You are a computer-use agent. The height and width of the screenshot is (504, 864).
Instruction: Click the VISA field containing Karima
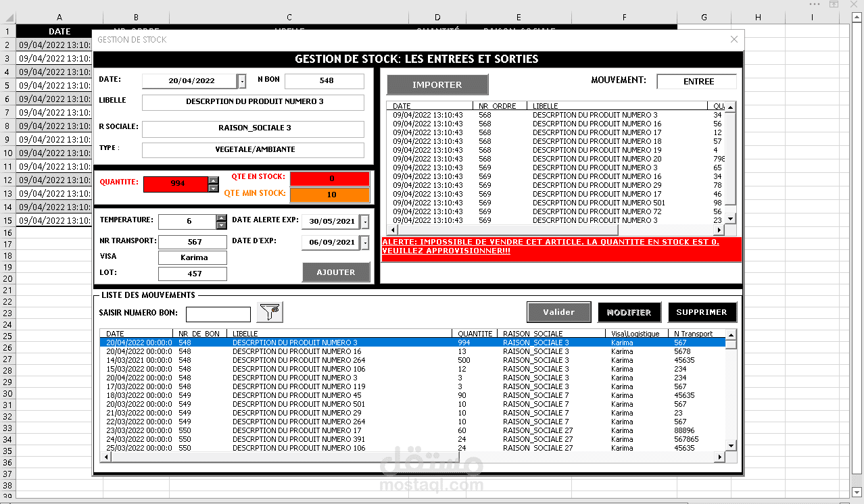(193, 258)
